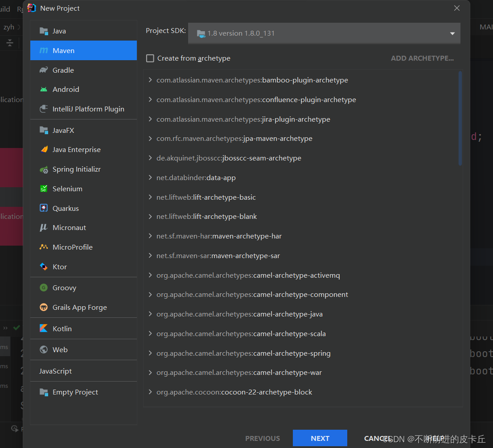Expand cocoon-22-archetype-block chevron
The width and height of the screenshot is (493, 448).
[x=150, y=392]
